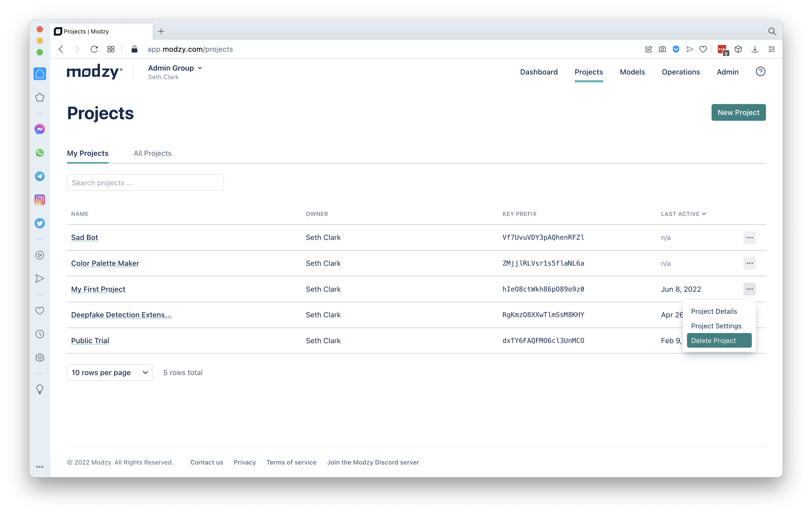Reload the current page
The width and height of the screenshot is (812, 516).
coord(94,49)
